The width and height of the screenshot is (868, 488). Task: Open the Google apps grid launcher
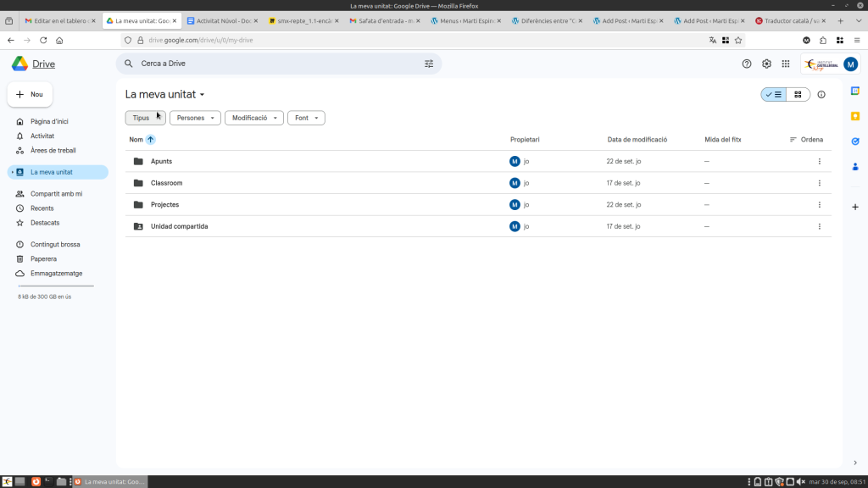pyautogui.click(x=786, y=64)
